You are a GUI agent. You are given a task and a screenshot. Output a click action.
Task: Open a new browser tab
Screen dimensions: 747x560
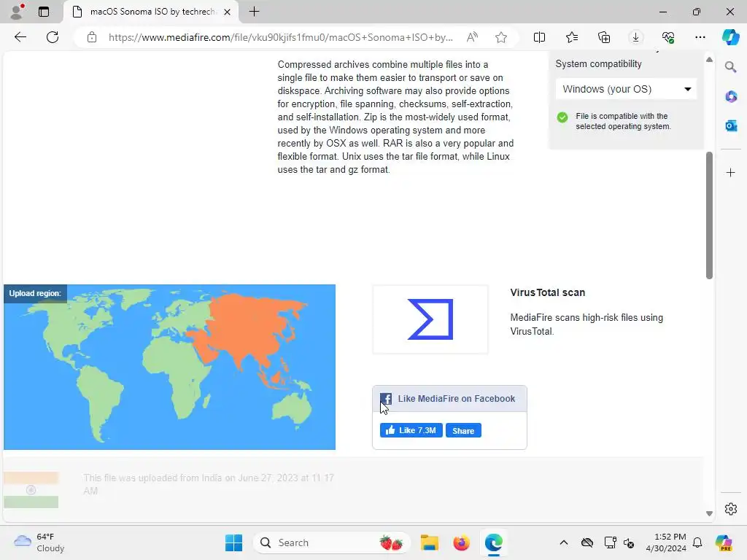[254, 12]
